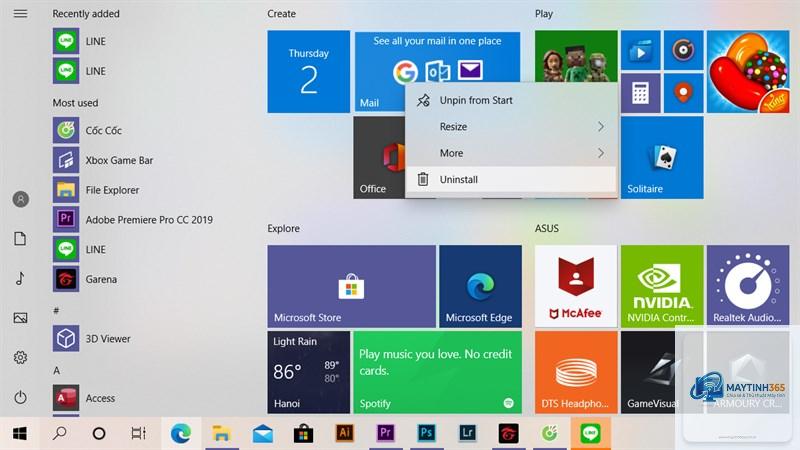Open Settings gear in Start sidebar
800x450 pixels.
coord(20,358)
